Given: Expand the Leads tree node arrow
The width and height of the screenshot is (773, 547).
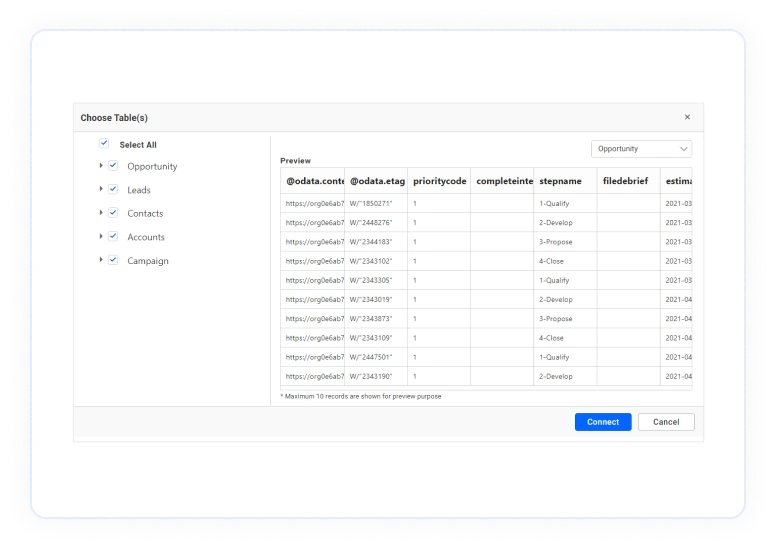Looking at the screenshot, I should click(x=101, y=189).
